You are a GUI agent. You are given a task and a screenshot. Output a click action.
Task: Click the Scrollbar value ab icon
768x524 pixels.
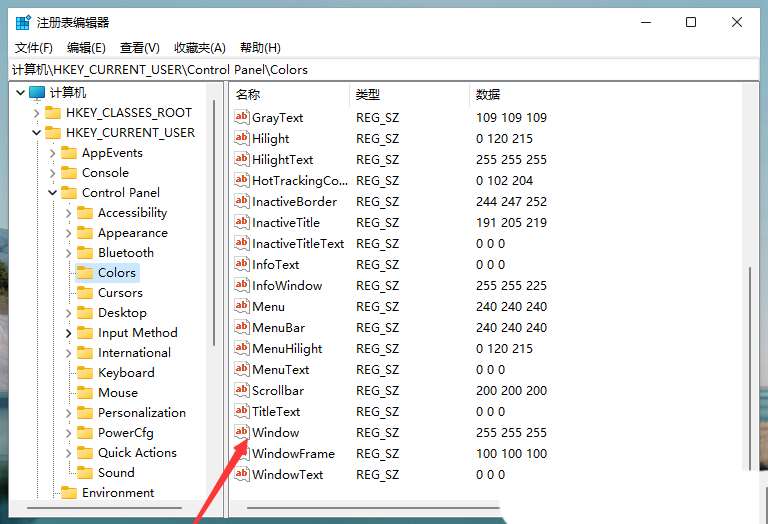[x=241, y=390]
